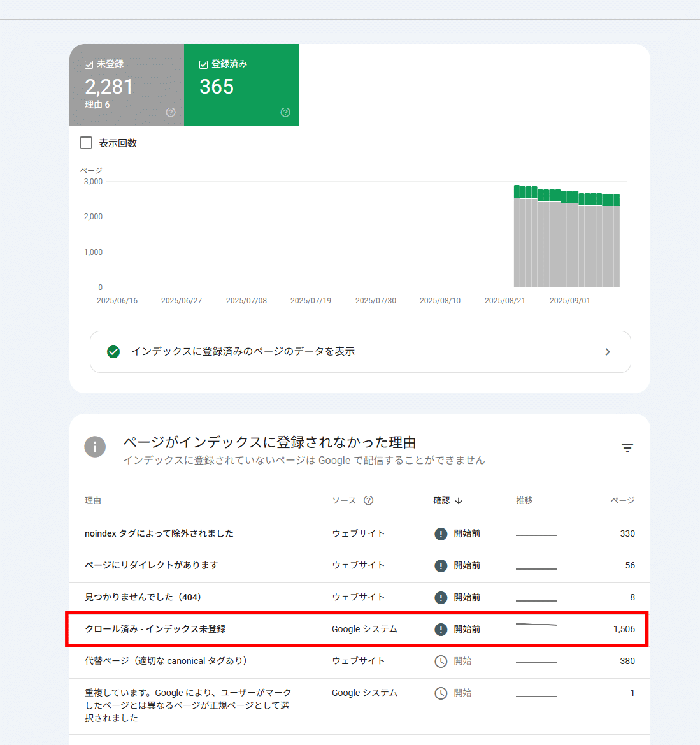
Task: Toggle the 登録済み checkbox
Action: 203,64
